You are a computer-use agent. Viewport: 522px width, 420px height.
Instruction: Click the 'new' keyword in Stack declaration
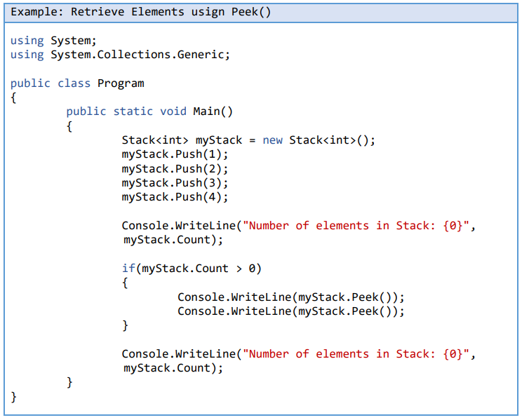[272, 140]
